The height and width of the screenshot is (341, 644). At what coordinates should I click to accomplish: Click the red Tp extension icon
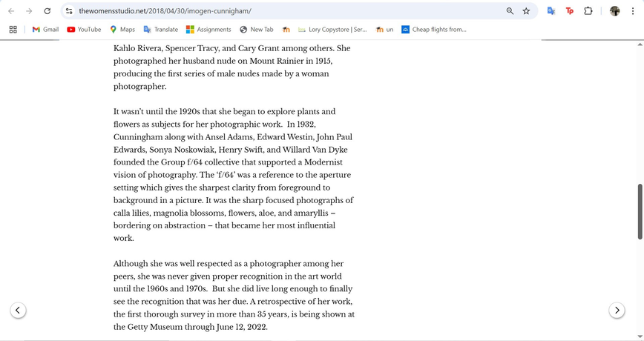point(570,11)
